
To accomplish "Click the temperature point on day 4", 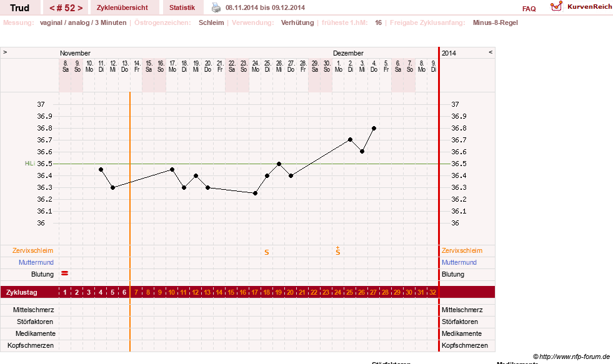I will tap(101, 169).
